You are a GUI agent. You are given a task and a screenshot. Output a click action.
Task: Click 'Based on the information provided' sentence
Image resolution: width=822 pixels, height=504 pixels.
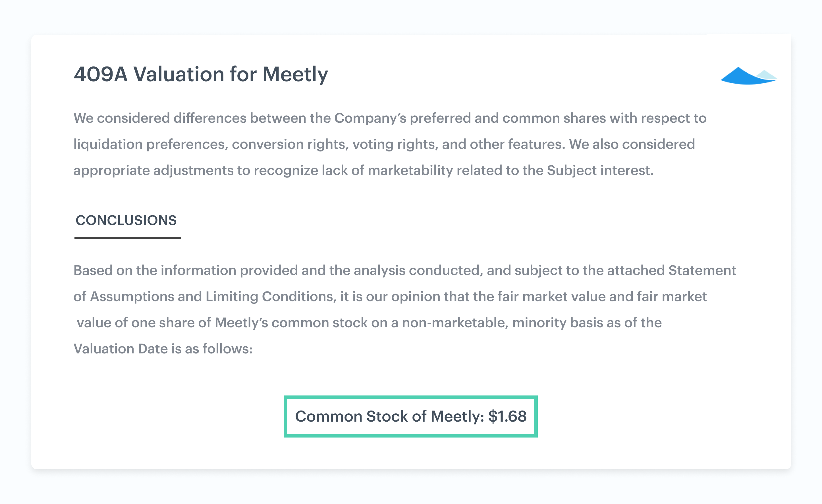[186, 270]
